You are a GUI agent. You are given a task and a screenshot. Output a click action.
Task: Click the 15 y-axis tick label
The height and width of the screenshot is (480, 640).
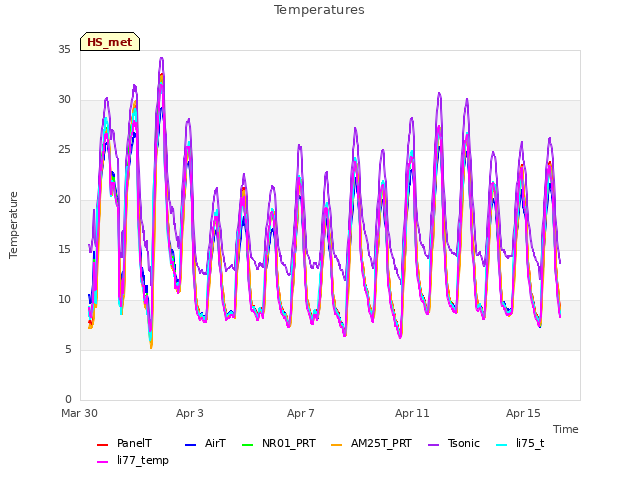64,249
